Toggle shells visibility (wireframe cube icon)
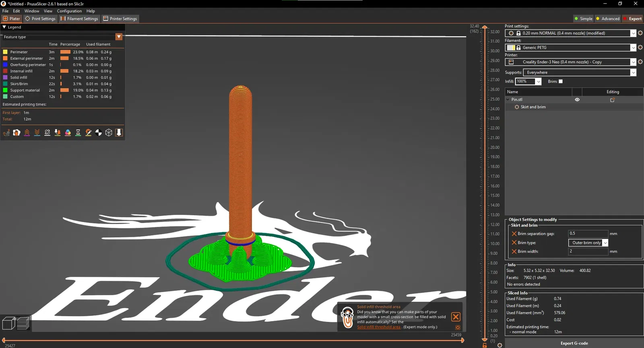Image resolution: width=644 pixels, height=348 pixels. [109, 132]
